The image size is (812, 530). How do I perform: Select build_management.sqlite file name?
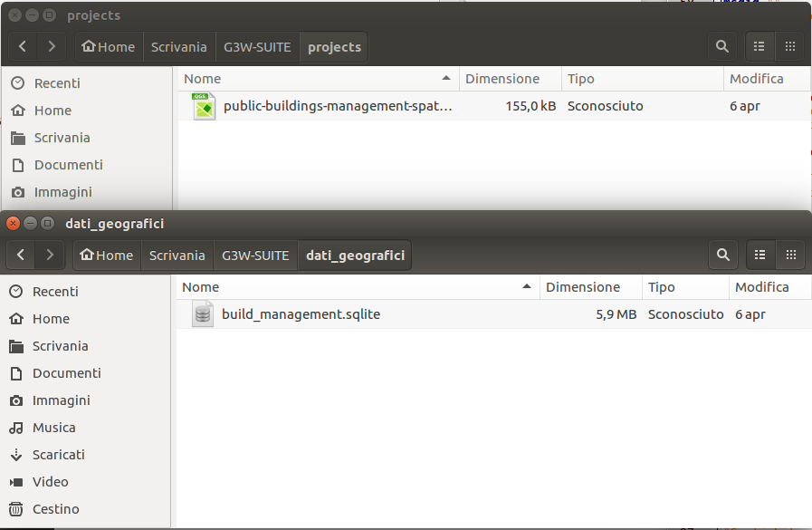pos(301,314)
